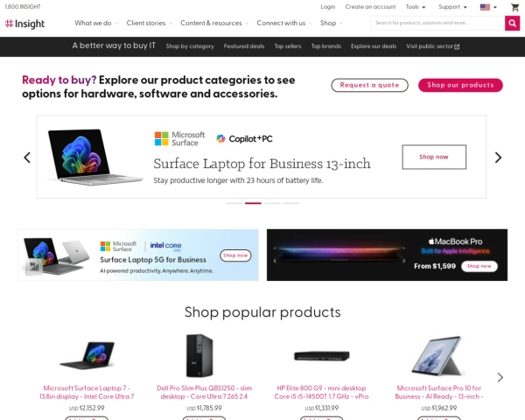Select the first carousel indicator bar

[234, 203]
